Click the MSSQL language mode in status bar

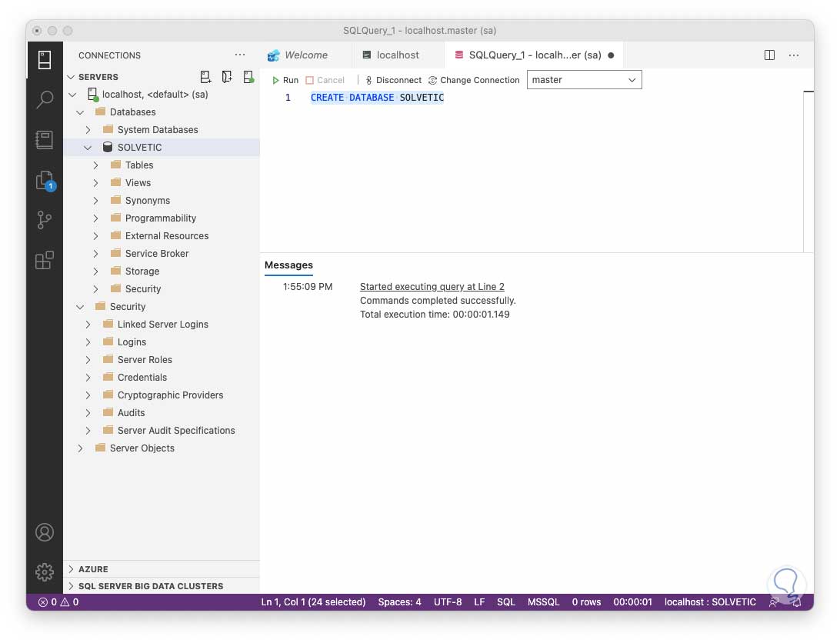tap(543, 601)
